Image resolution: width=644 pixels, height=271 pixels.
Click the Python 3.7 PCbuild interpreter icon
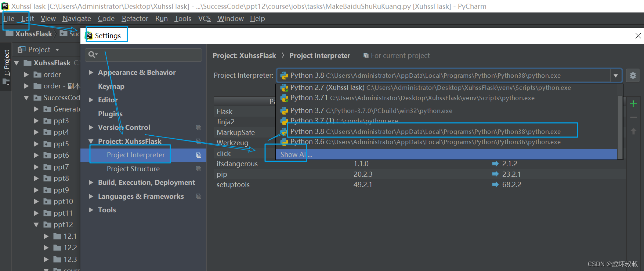point(284,111)
